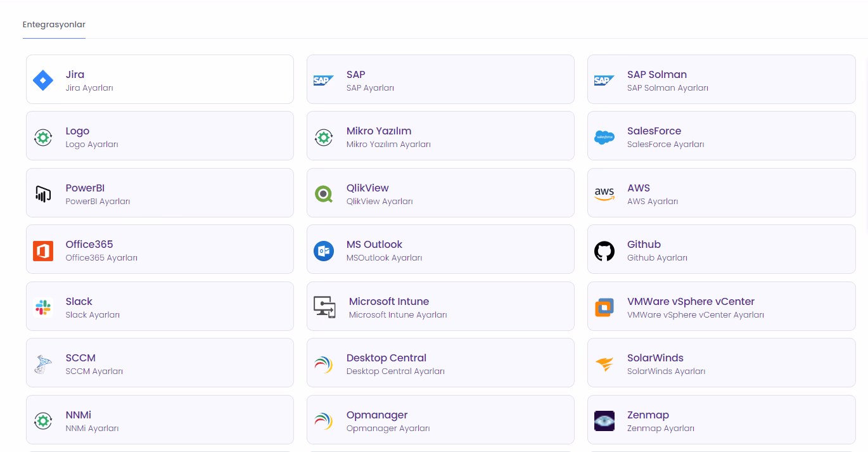Select the NNMi title
This screenshot has width=868, height=452.
[x=78, y=415]
